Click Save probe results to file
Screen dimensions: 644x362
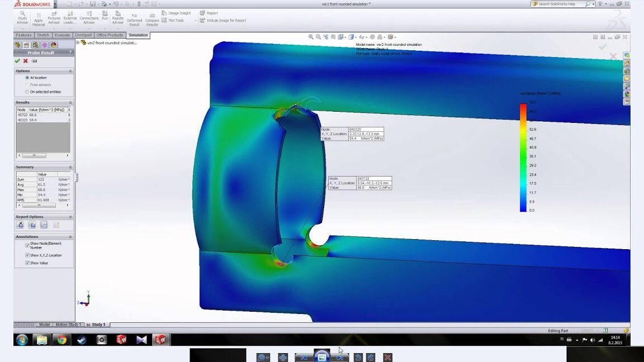pos(32,225)
